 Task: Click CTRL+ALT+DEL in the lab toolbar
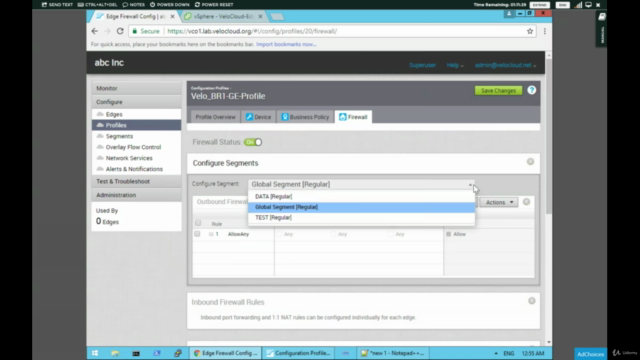click(97, 4)
